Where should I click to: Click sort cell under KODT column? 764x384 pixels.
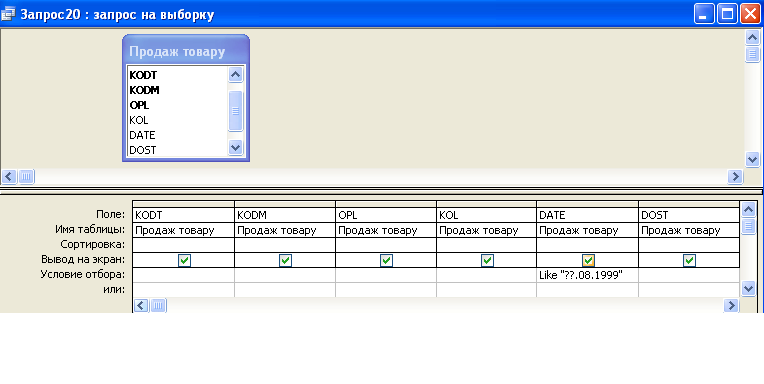coord(183,245)
